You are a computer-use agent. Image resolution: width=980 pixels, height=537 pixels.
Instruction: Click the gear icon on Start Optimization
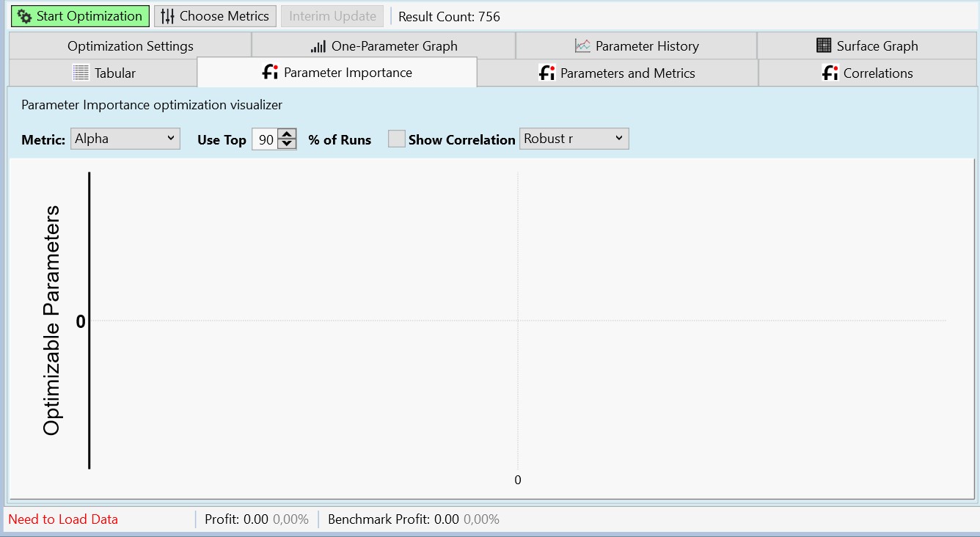[x=25, y=16]
